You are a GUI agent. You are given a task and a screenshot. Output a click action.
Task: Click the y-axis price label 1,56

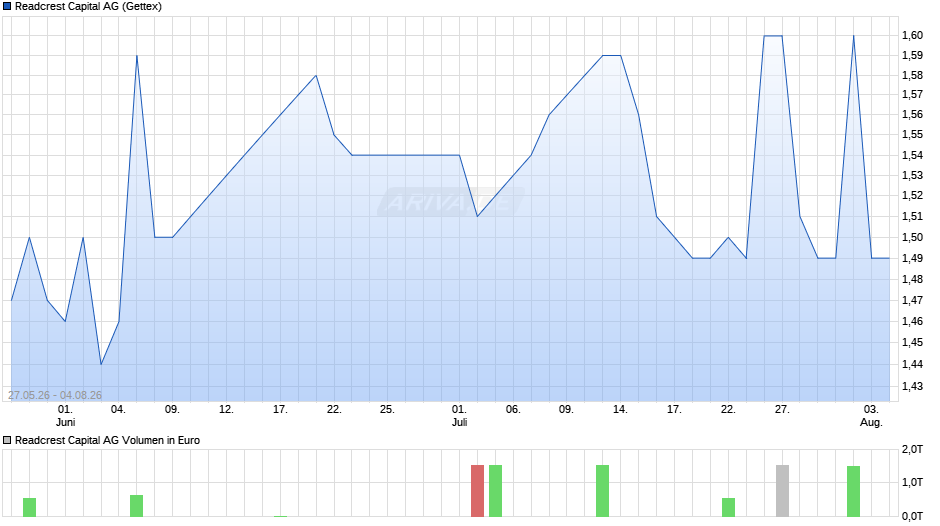tap(912, 114)
